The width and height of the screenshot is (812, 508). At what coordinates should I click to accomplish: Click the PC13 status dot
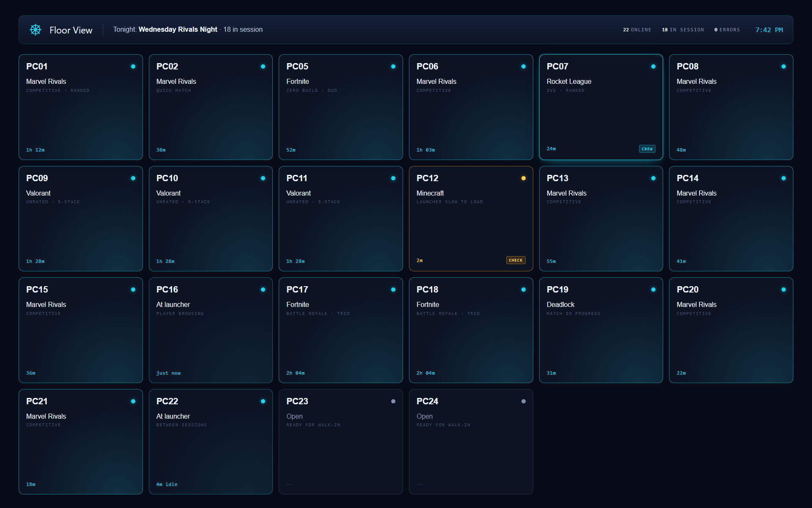pos(653,178)
